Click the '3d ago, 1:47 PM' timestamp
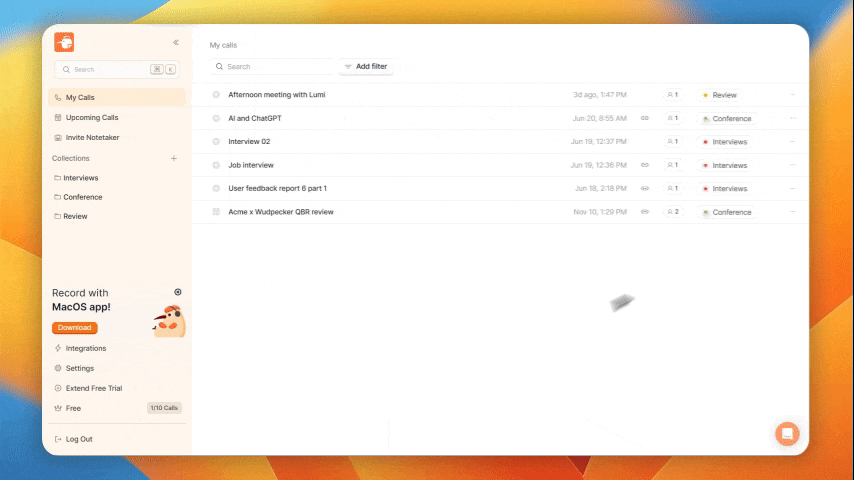854x480 pixels. pos(600,95)
